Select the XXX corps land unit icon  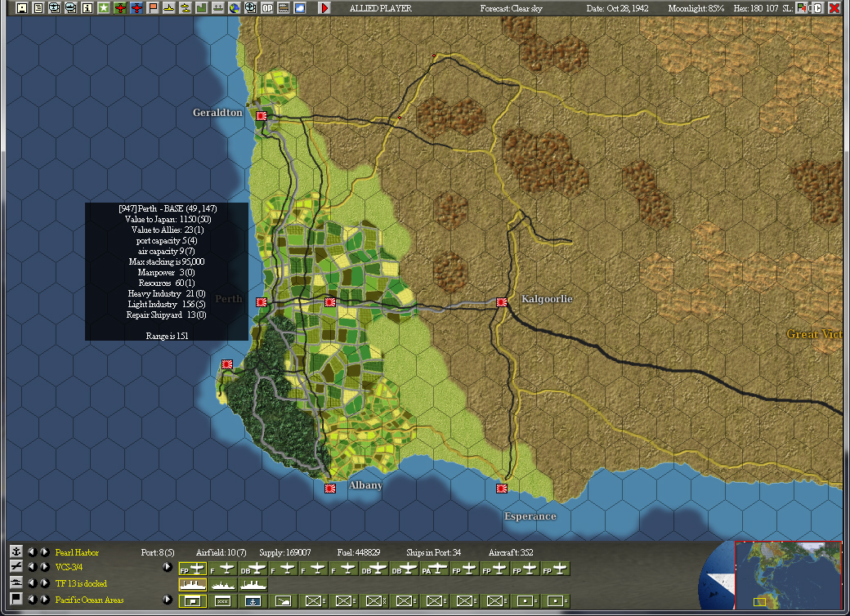(223, 600)
